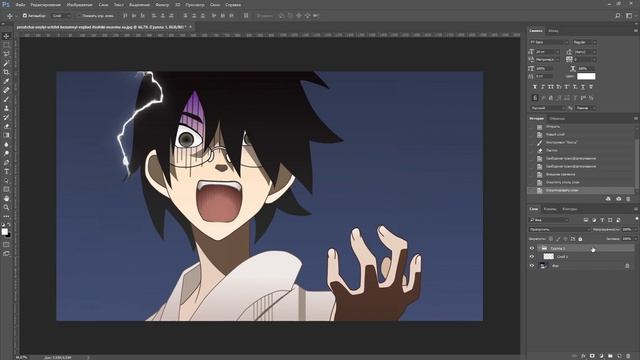The width and height of the screenshot is (640, 360).
Task: Switch to the Каналы tab
Action: 550,209
